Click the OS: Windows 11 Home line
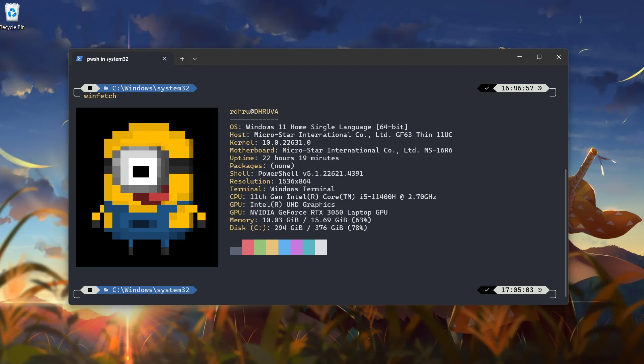Viewport: 644px width, 364px height. (319, 127)
